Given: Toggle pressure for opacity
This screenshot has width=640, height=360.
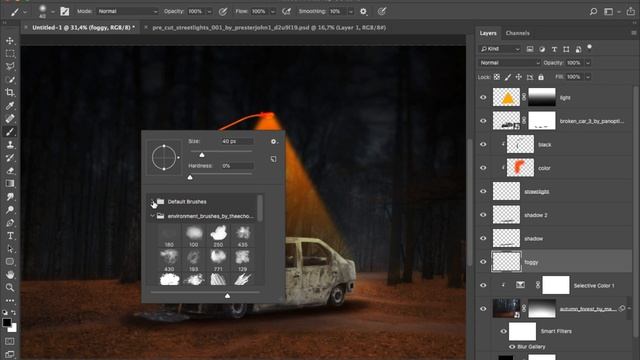Looking at the screenshot, I should (223, 11).
